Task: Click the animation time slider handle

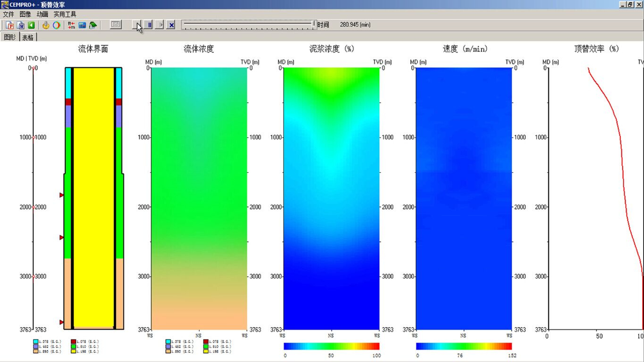Action: point(313,24)
